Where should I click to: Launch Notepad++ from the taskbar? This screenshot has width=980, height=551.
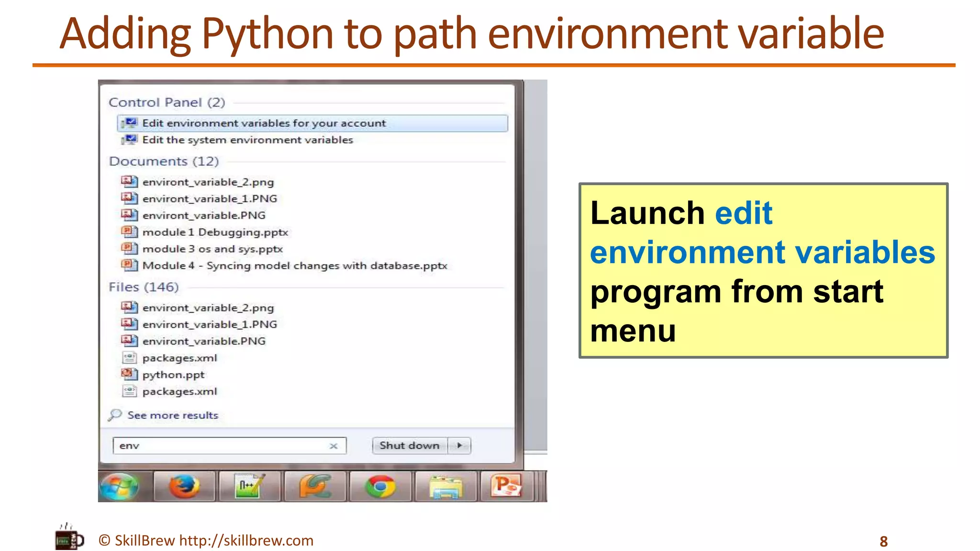(x=250, y=487)
